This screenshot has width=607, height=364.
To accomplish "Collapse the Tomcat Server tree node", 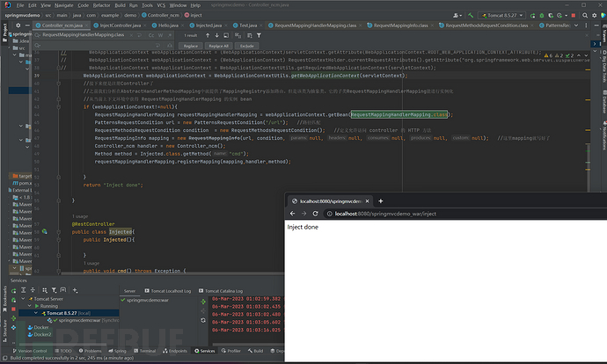I will [x=23, y=299].
